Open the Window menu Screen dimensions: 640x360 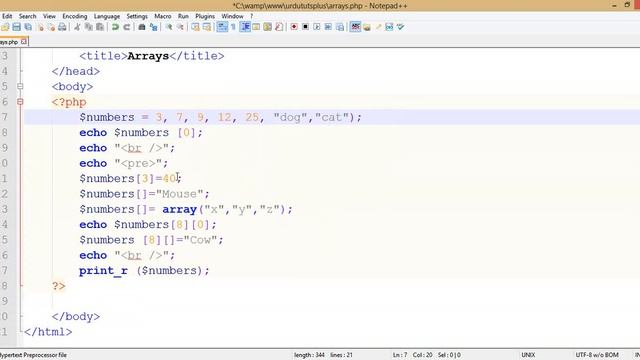tap(232, 16)
